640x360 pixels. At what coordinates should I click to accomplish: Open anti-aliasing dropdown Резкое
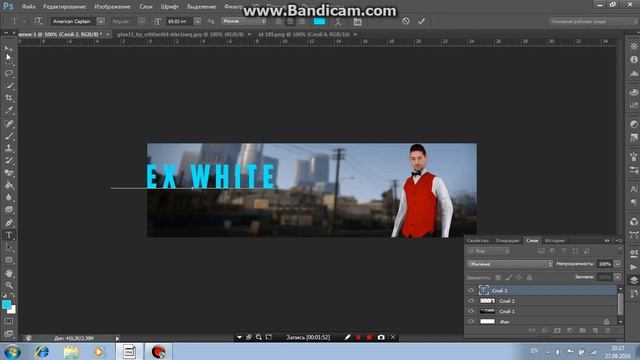point(244,21)
